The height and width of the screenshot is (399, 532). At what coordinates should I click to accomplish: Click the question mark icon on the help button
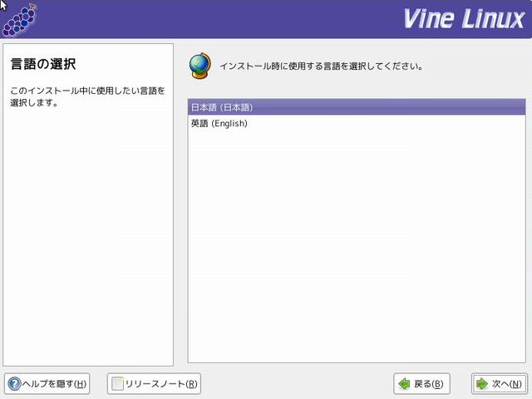(x=14, y=384)
